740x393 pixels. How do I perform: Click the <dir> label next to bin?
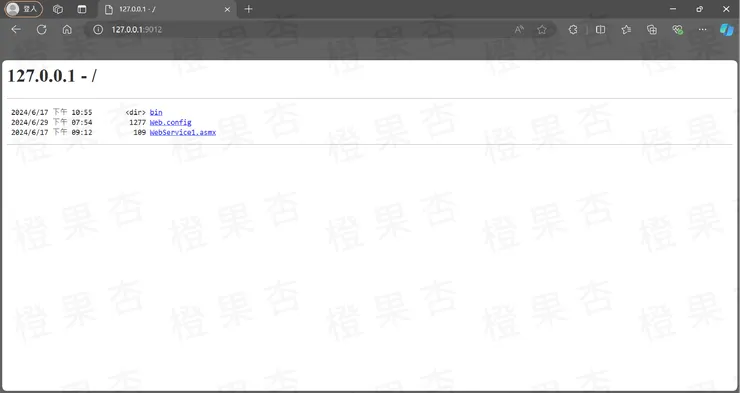[x=135, y=112]
